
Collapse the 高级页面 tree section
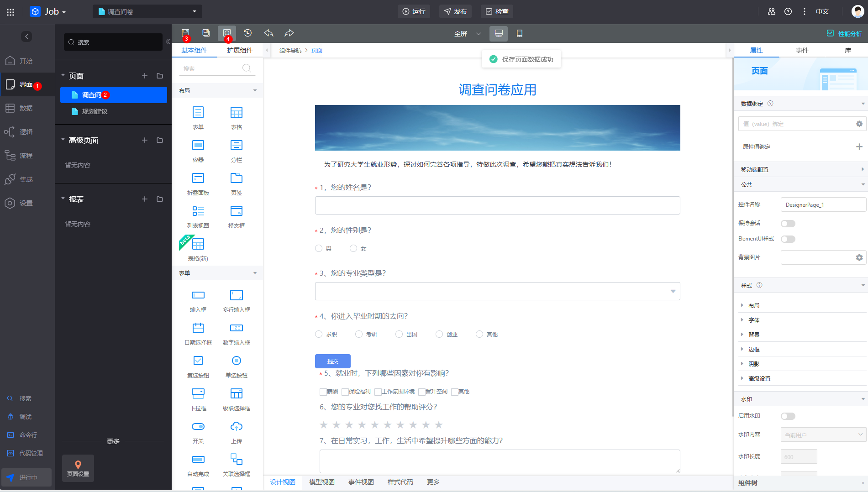click(63, 140)
